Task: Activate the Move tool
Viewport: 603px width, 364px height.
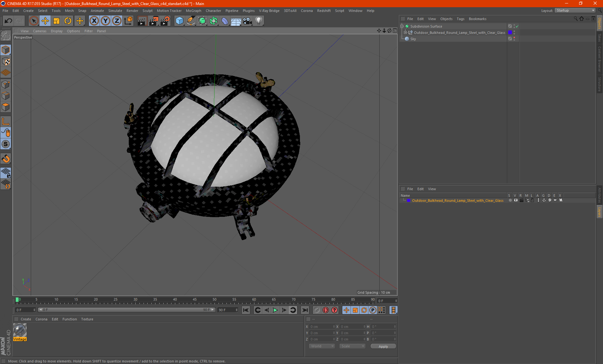Action: click(x=45, y=21)
